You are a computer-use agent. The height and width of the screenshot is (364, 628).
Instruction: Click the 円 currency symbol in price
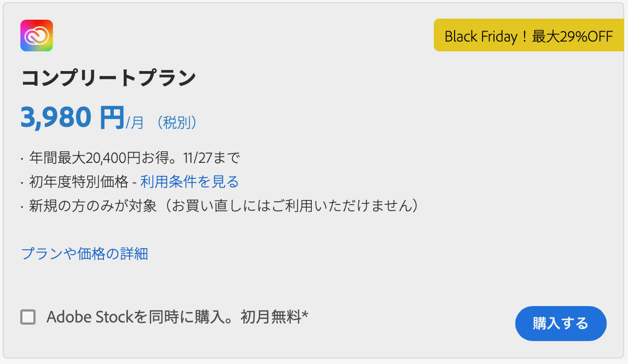pos(112,117)
